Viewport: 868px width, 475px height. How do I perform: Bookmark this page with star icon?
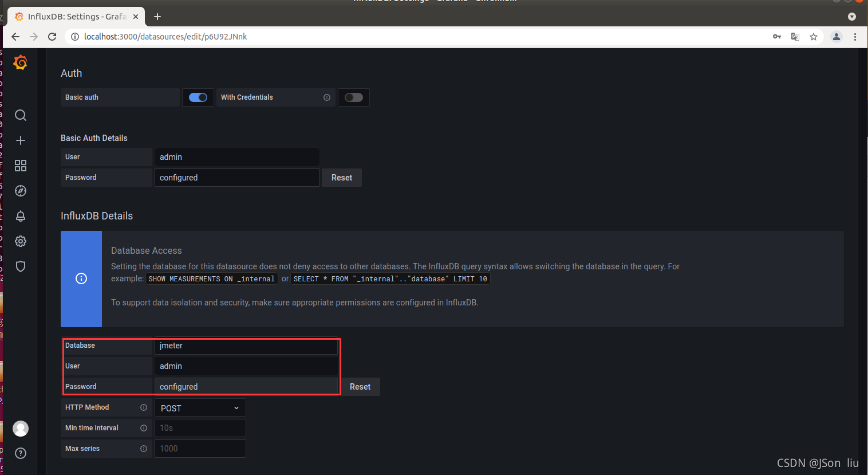click(x=814, y=37)
